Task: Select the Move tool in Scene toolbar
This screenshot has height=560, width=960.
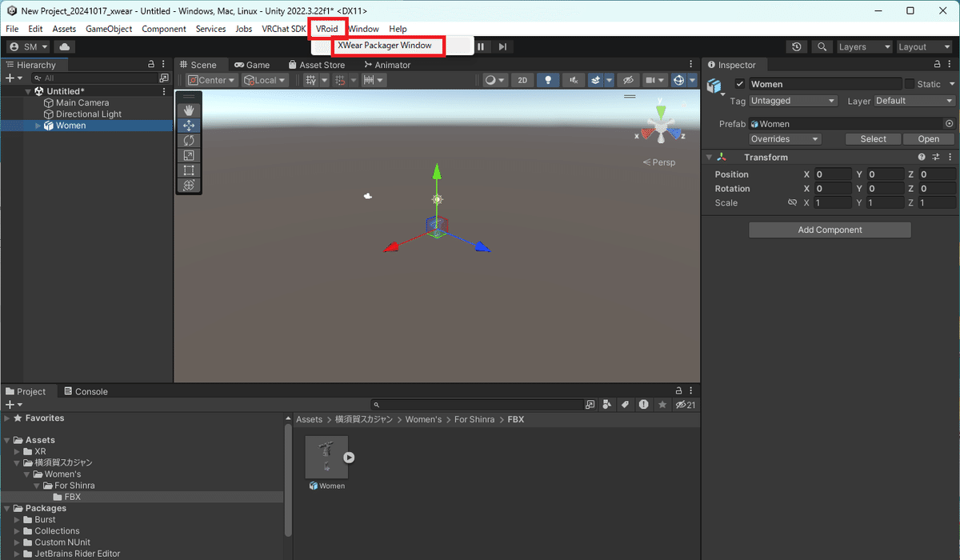Action: point(189,126)
